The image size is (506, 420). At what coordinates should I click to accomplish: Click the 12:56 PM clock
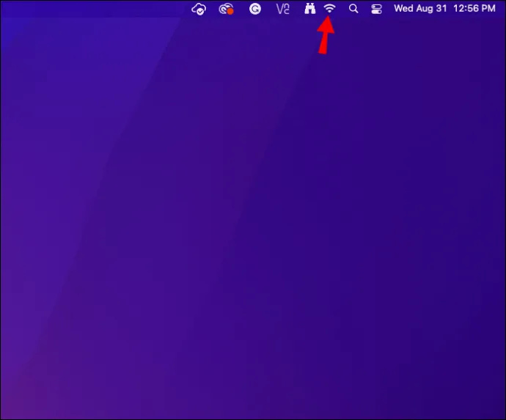(474, 8)
